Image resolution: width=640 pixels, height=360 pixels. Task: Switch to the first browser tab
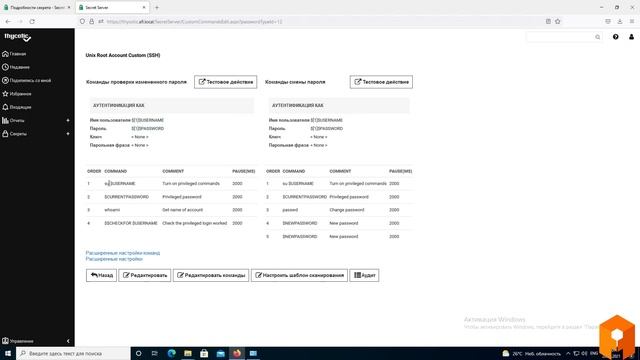(37, 7)
